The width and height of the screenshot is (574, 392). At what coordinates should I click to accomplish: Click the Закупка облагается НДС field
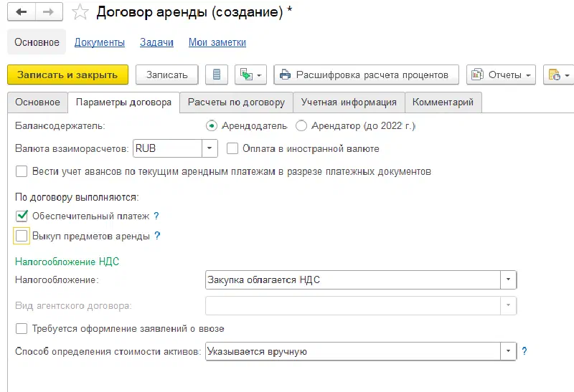pos(353,279)
